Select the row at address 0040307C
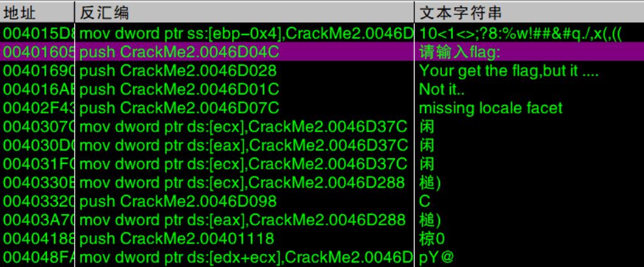The height and width of the screenshot is (267, 644). tap(322, 127)
